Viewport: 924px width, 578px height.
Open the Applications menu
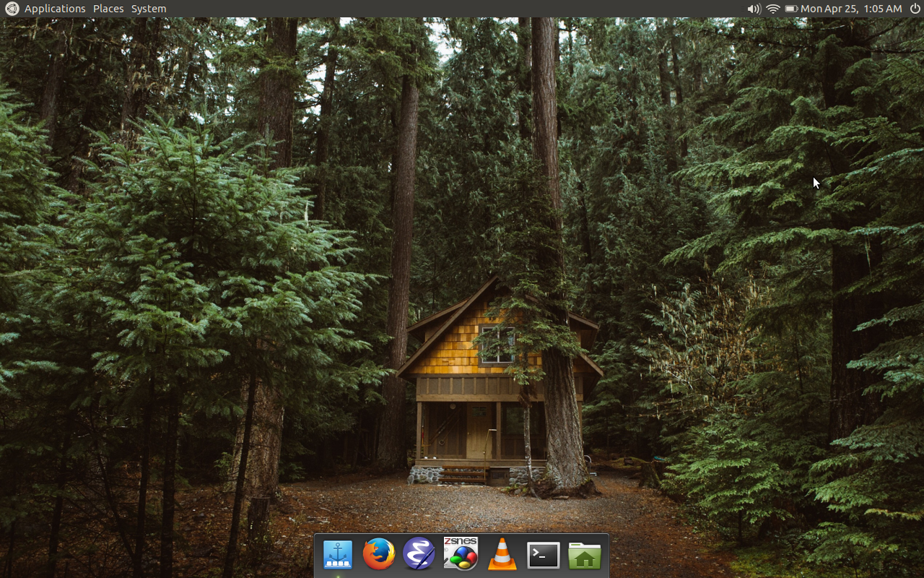tap(55, 9)
